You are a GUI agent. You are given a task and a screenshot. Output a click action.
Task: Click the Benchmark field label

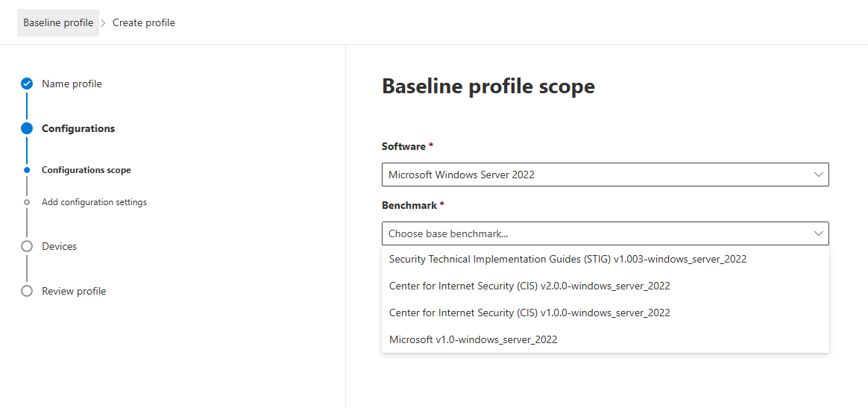[x=413, y=205]
